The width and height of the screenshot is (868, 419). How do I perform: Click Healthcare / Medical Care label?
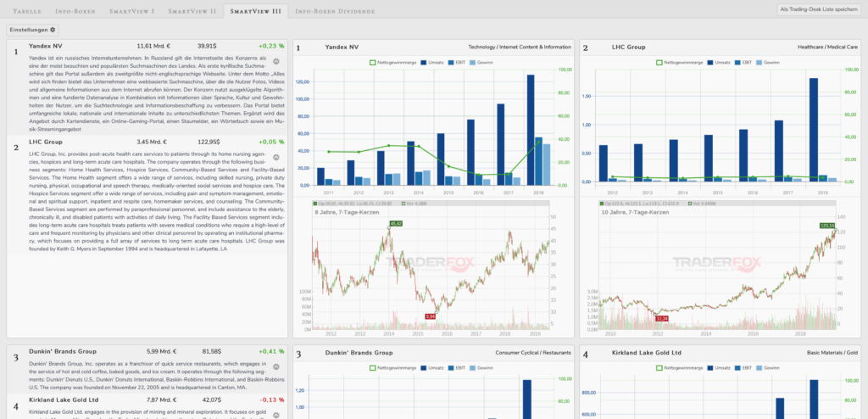click(x=828, y=47)
